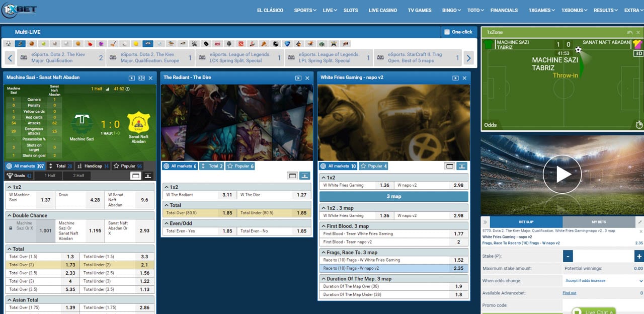Click the stopwatch icon in 1xZone
Screen dimensions: 644x314
[x=639, y=124]
